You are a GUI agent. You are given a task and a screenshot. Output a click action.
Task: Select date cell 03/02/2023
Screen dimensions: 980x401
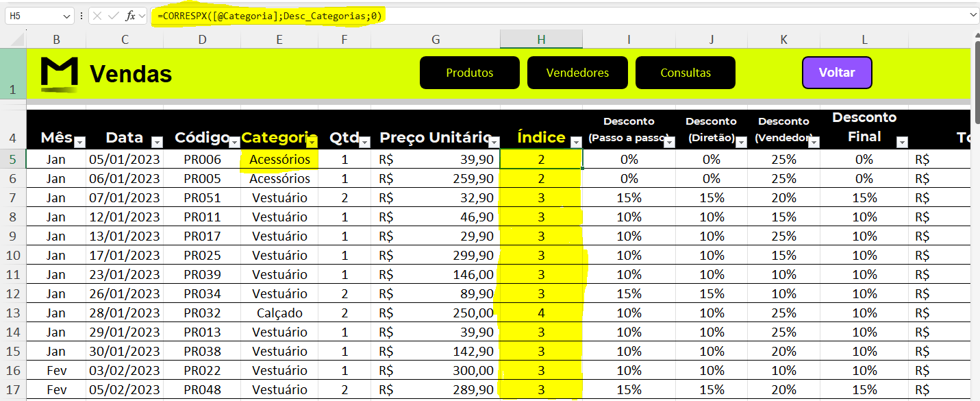click(x=125, y=370)
